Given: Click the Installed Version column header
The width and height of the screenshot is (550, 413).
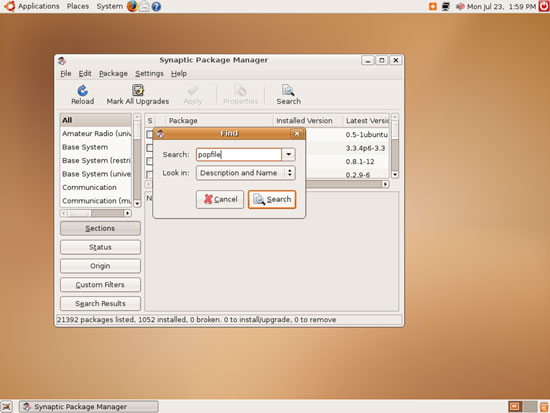Looking at the screenshot, I should click(x=308, y=121).
